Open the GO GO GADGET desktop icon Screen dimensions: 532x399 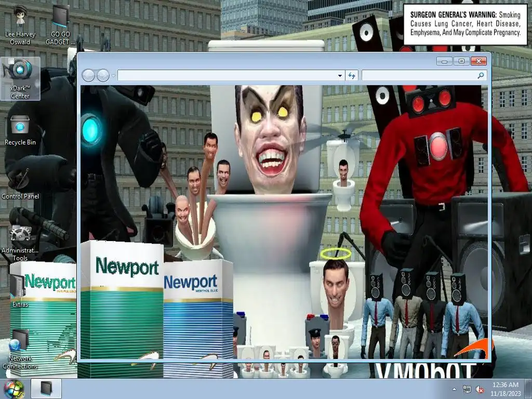pyautogui.click(x=60, y=25)
